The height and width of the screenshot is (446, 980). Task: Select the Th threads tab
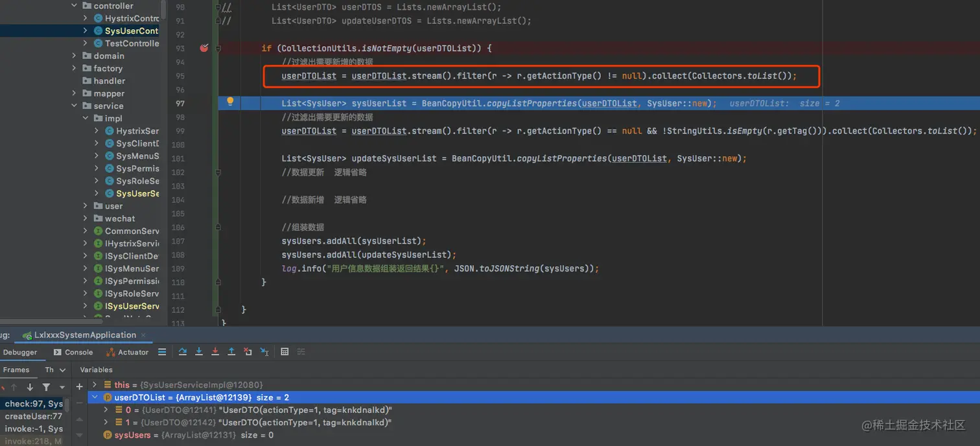(49, 370)
